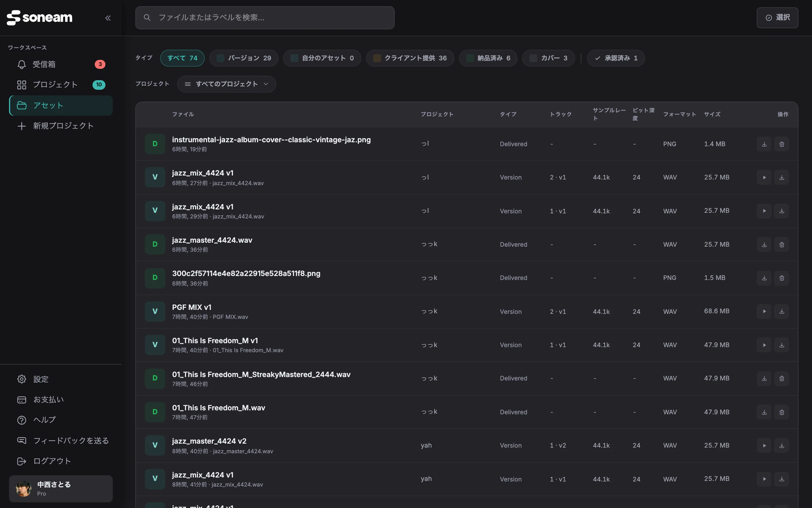The width and height of the screenshot is (812, 508).
Task: Click the 1.5 MB size value
Action: click(x=714, y=278)
